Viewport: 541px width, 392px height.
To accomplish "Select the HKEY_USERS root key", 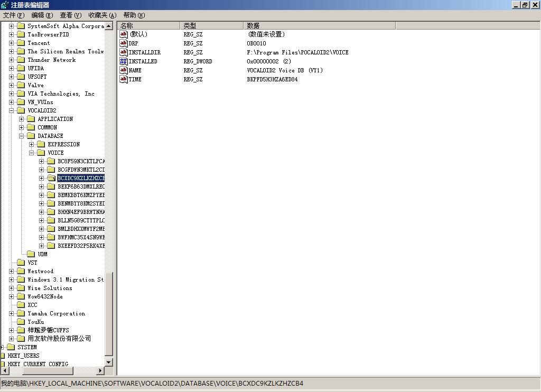I will (23, 356).
